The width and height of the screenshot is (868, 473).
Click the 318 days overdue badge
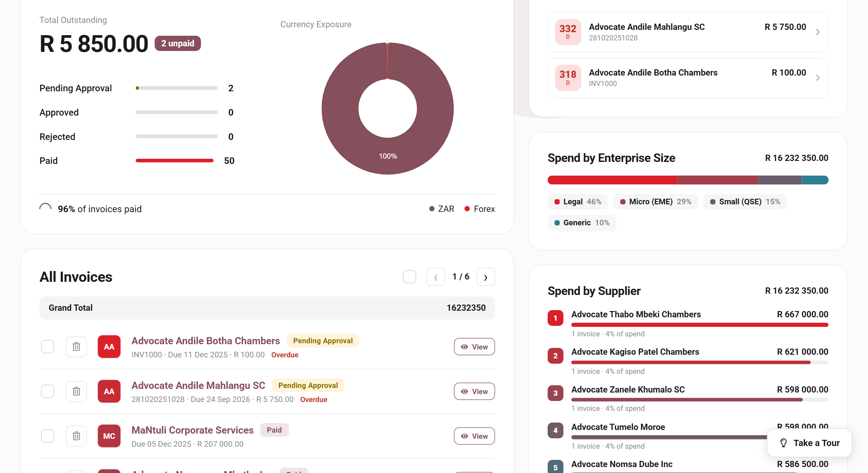tap(568, 78)
